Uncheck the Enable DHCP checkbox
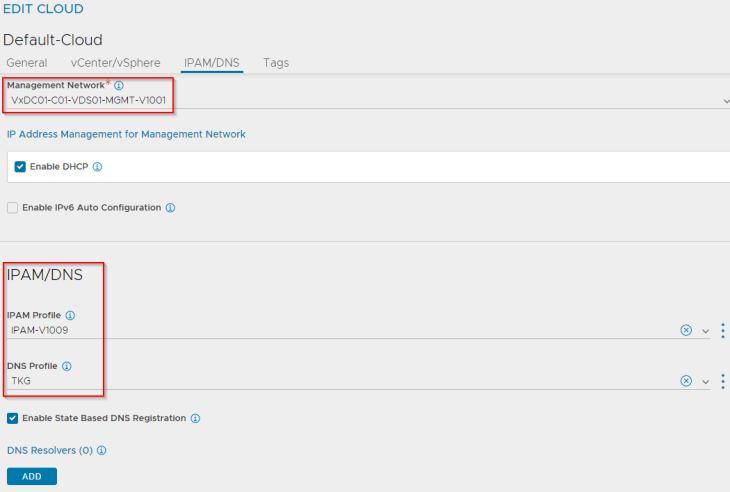Image resolution: width=730 pixels, height=492 pixels. tap(20, 167)
